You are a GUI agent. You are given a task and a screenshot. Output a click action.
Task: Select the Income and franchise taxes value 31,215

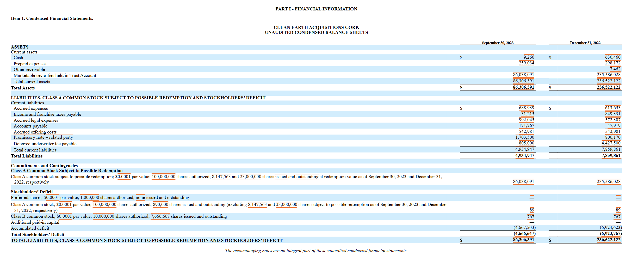coord(528,114)
